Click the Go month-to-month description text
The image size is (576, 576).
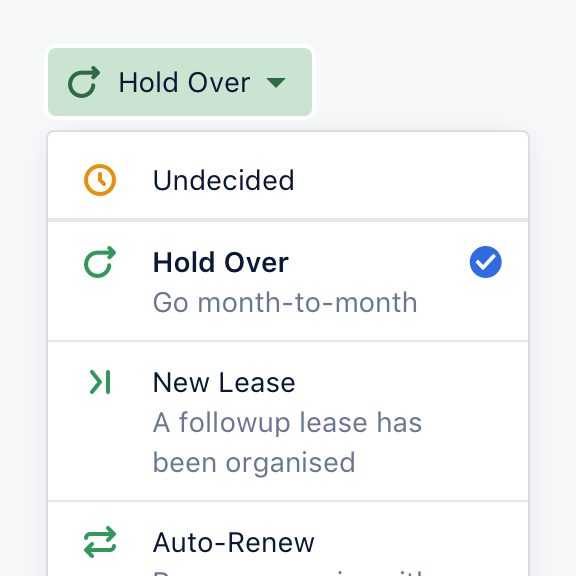[x=285, y=303]
